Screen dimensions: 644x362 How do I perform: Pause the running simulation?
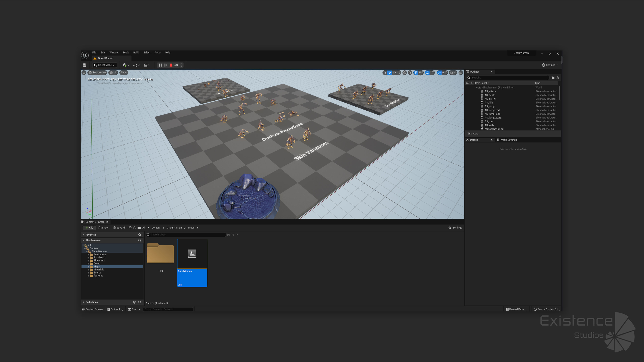(160, 65)
